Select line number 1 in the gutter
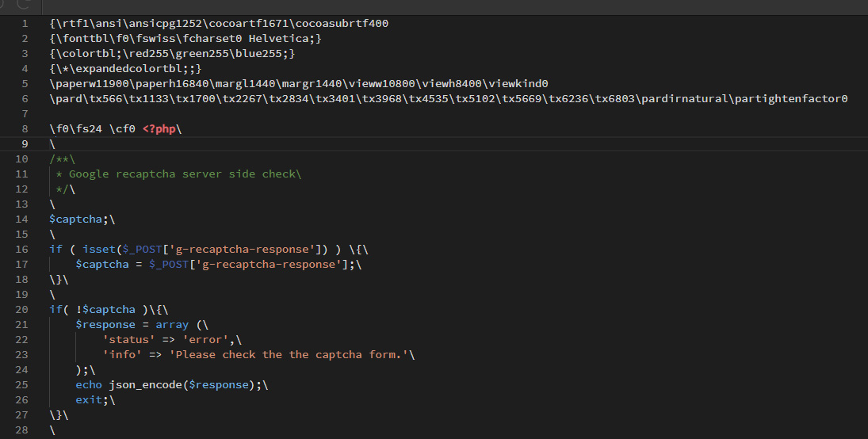This screenshot has height=439, width=868. tap(25, 23)
